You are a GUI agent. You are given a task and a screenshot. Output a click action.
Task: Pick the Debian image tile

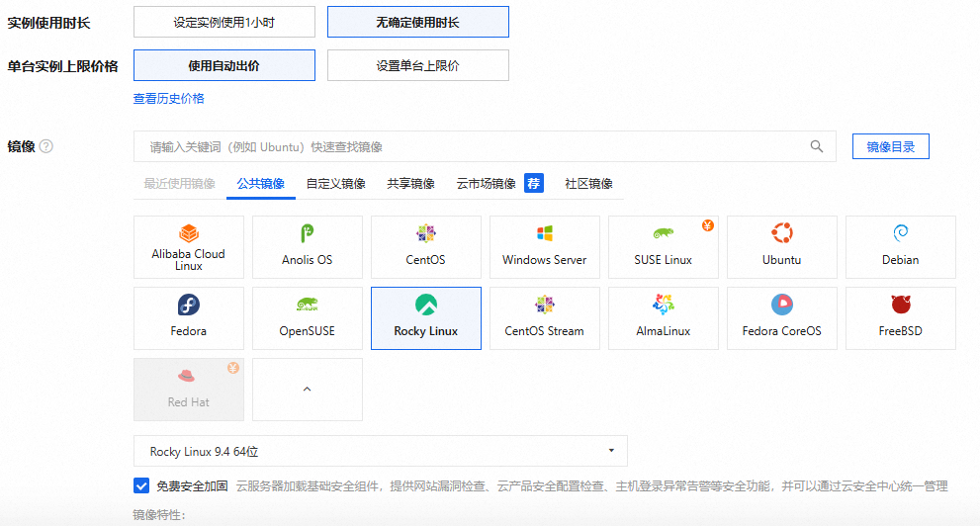tap(901, 247)
